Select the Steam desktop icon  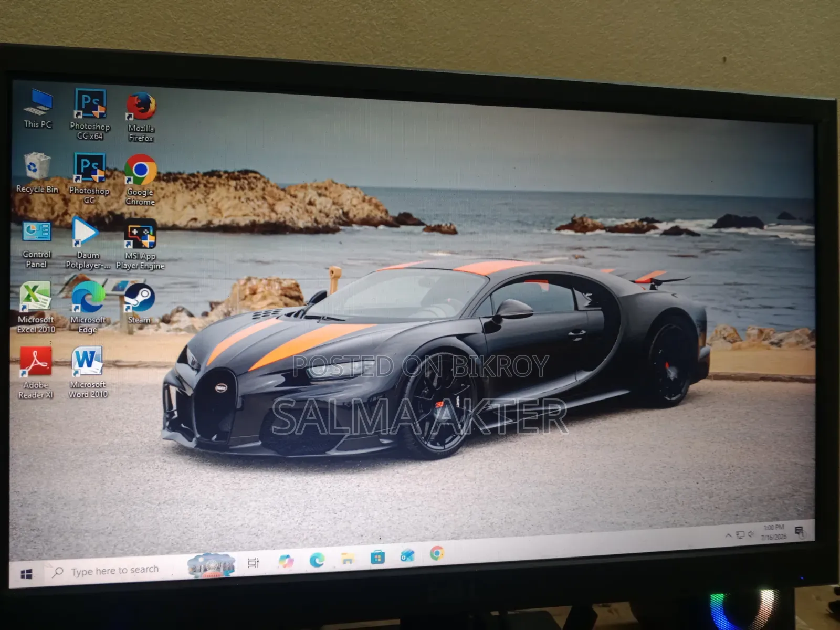pos(139,303)
